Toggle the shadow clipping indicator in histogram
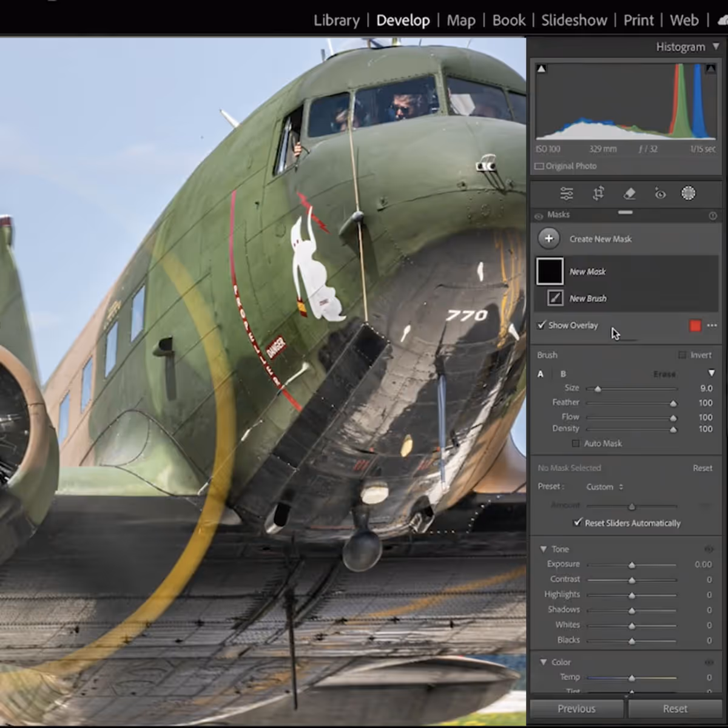 [541, 69]
